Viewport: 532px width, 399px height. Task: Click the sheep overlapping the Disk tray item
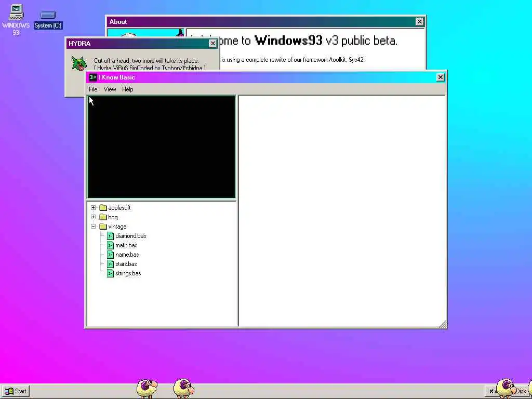[x=506, y=388]
